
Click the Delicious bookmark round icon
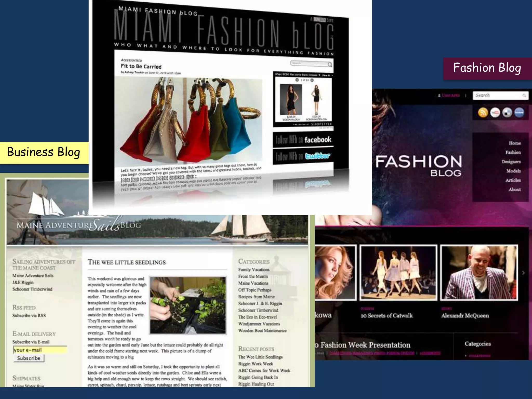(x=507, y=112)
